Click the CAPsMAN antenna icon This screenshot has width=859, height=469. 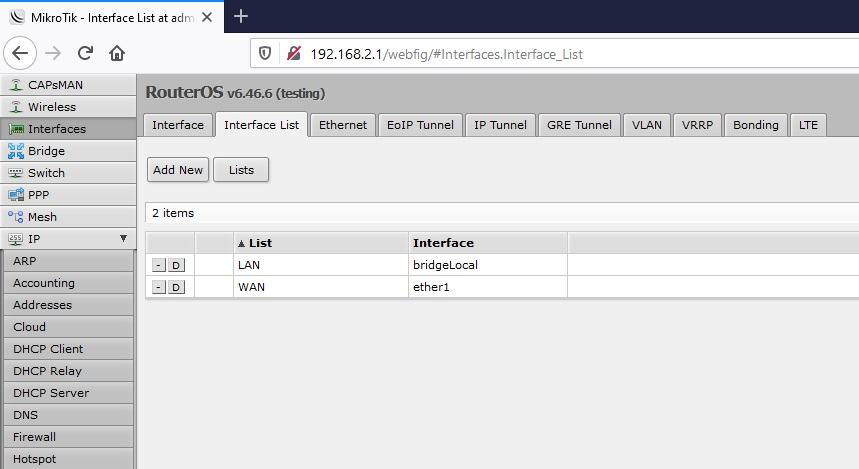click(x=16, y=85)
